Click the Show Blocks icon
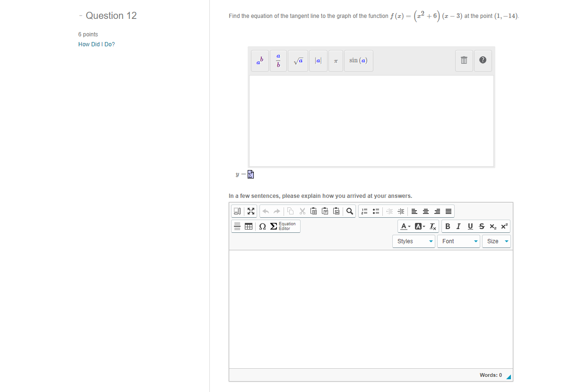 coord(237,211)
